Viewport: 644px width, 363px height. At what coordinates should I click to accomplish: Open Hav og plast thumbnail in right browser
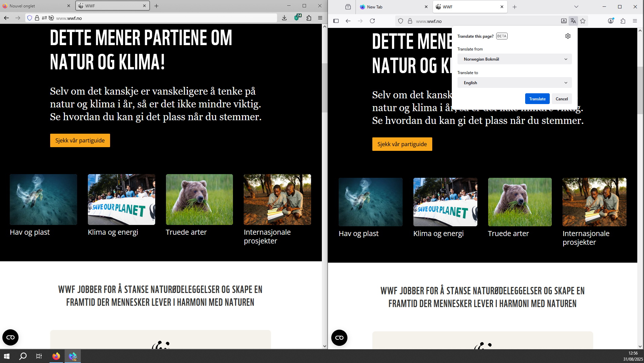tap(371, 202)
